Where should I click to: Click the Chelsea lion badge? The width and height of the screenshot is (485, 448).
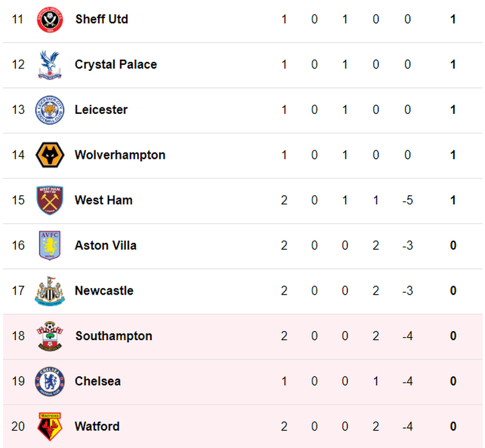click(x=50, y=381)
